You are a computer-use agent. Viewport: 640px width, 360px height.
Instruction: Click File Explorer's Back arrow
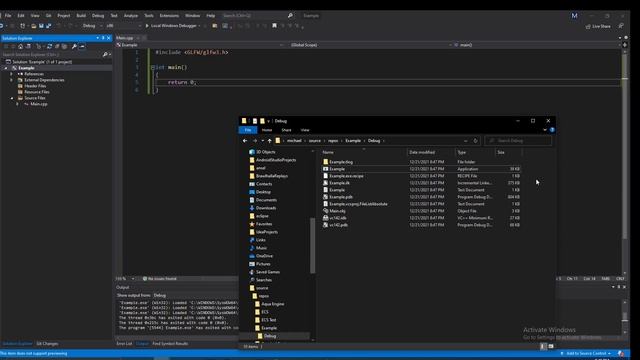coord(245,141)
